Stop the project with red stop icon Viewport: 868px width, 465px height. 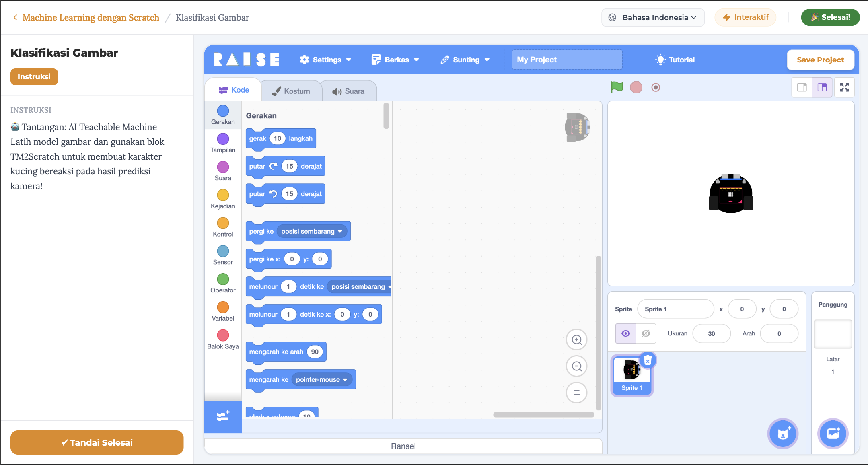point(636,87)
